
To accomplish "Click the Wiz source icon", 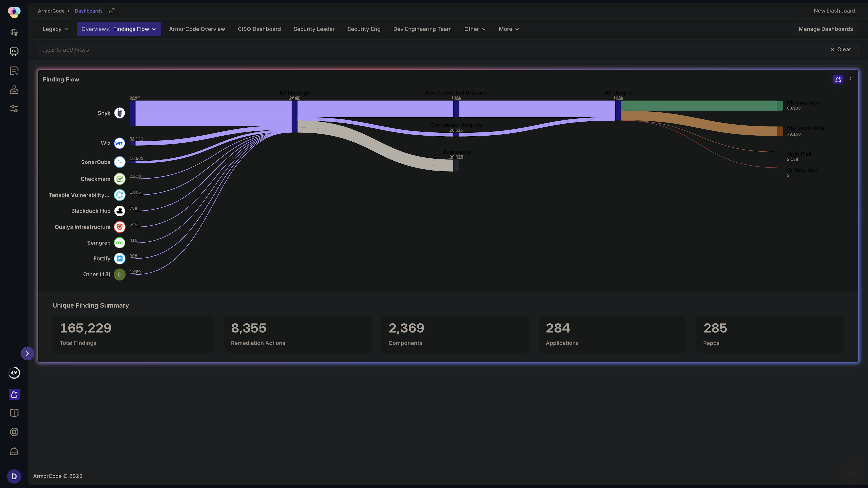I will [120, 143].
